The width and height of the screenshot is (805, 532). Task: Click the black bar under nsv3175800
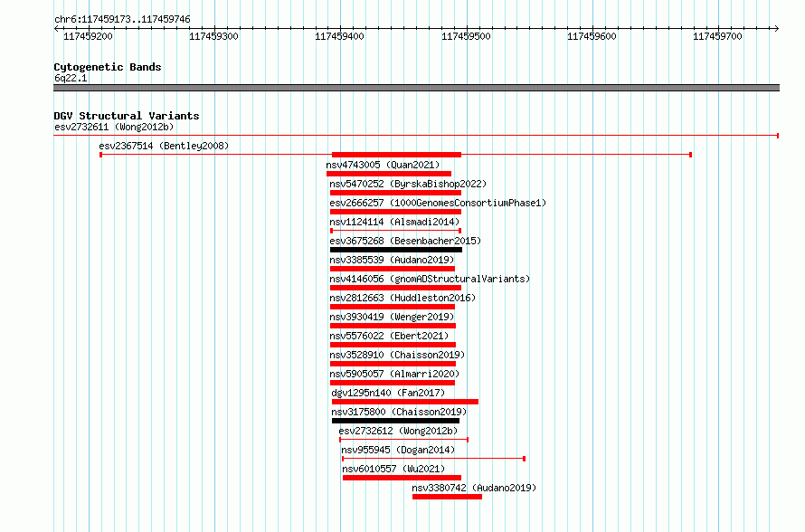pyautogui.click(x=396, y=421)
